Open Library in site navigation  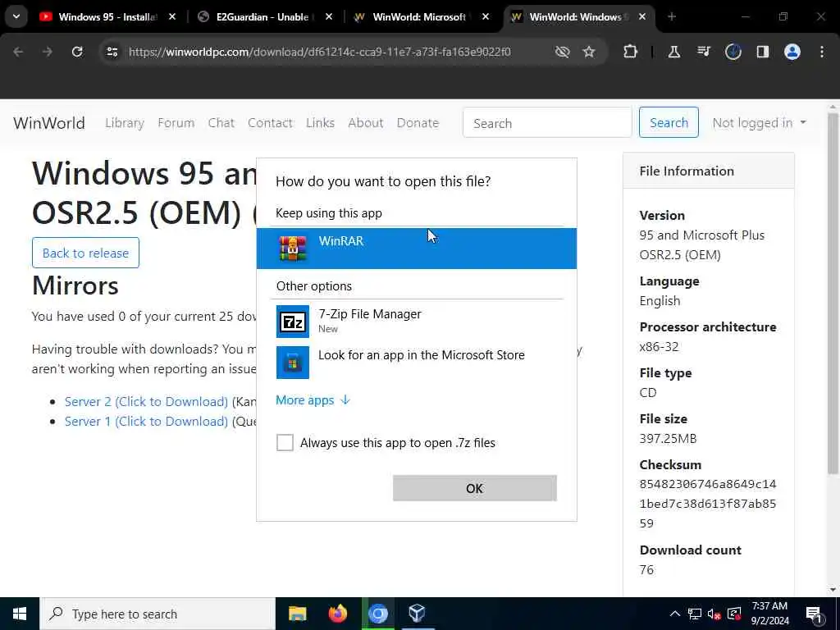[x=125, y=123]
